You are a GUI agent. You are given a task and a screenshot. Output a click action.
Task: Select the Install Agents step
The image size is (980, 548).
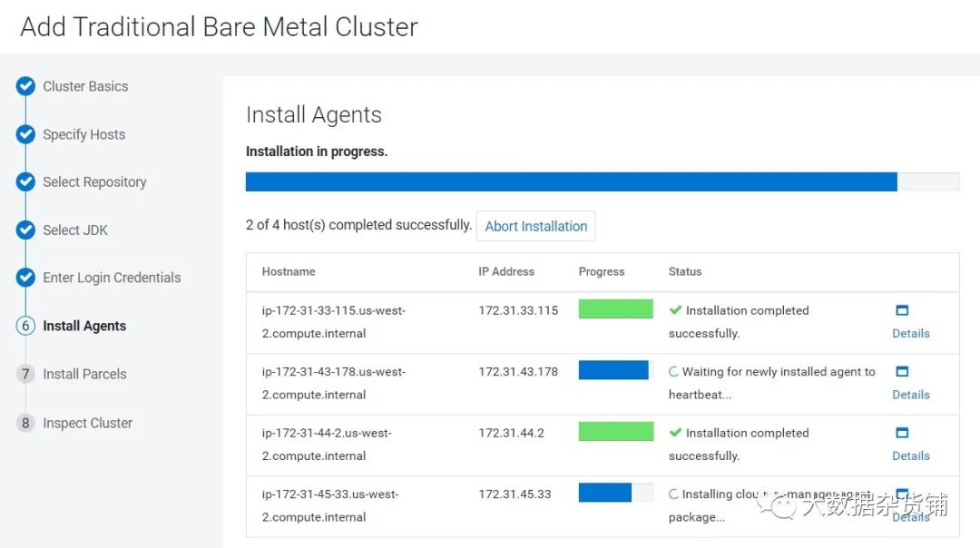tap(84, 326)
